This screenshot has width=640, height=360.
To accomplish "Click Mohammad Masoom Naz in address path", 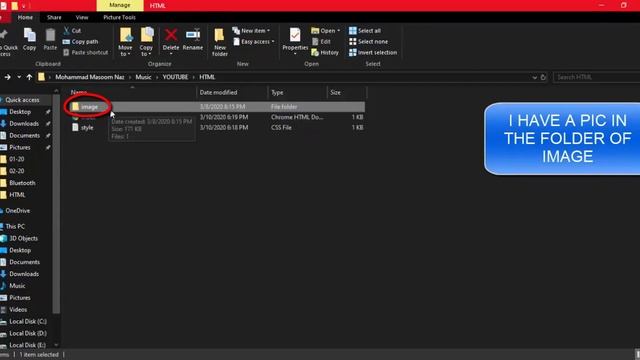I will [x=89, y=77].
